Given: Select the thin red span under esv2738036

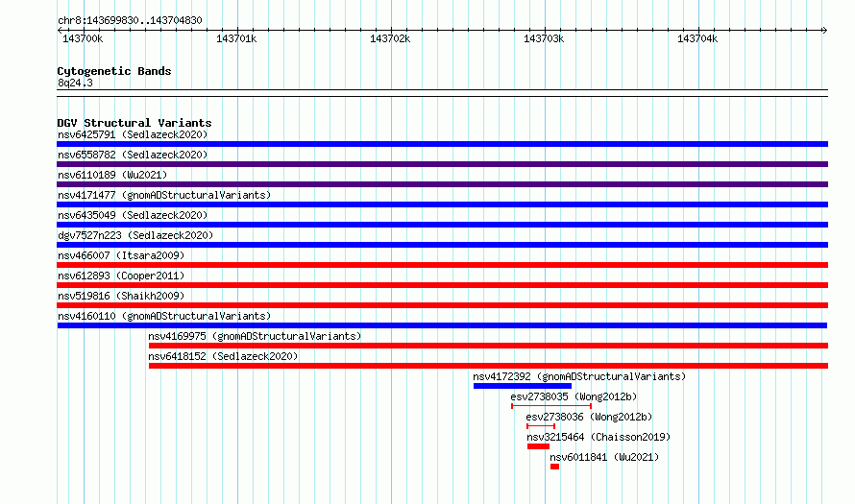Looking at the screenshot, I should point(541,426).
